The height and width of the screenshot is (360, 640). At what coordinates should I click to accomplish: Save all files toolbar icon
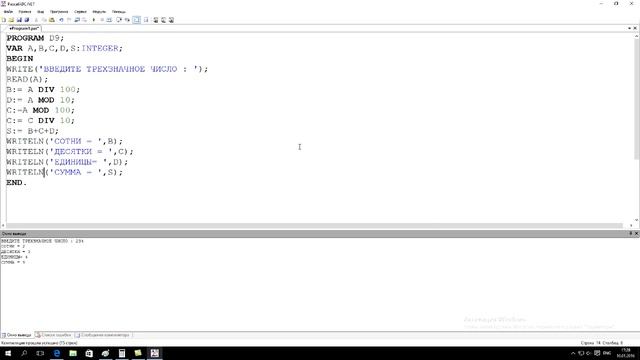pyautogui.click(x=27, y=20)
